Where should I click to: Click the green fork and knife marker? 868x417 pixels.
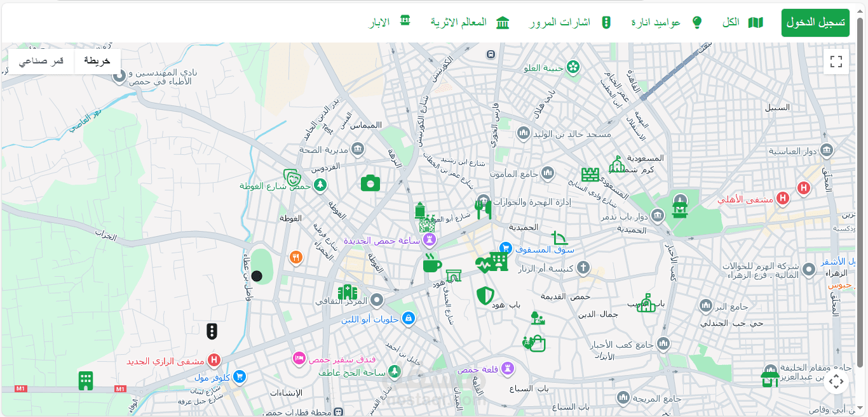click(484, 209)
